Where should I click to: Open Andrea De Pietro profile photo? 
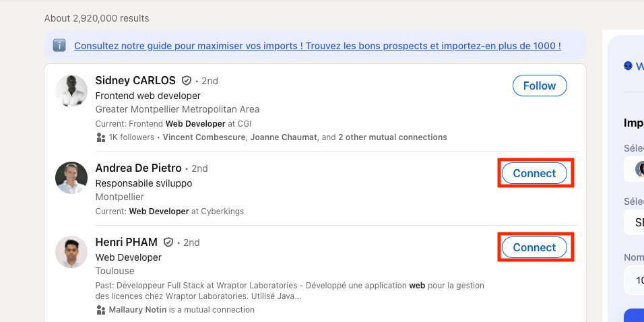point(71,178)
